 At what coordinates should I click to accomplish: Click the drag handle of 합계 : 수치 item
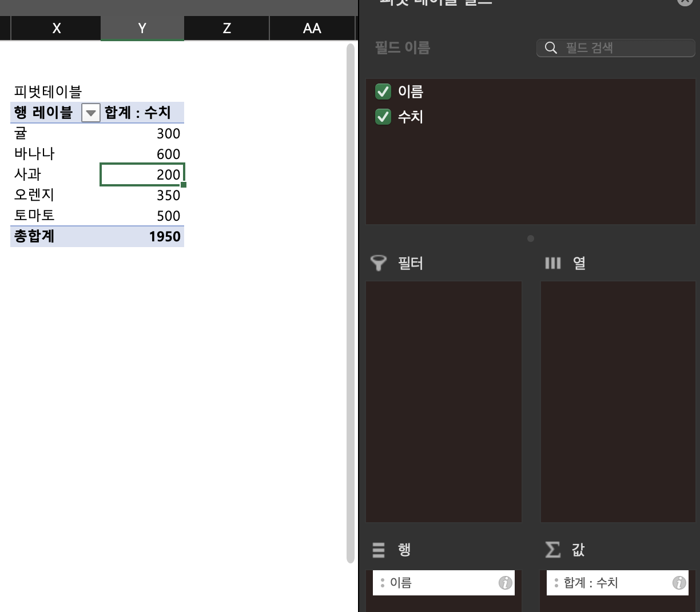556,583
